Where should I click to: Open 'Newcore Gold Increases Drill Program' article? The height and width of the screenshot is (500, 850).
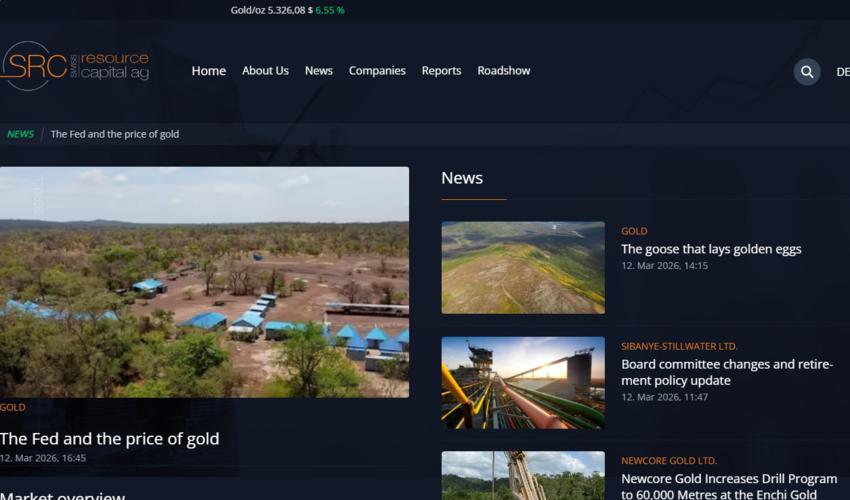coord(729,486)
